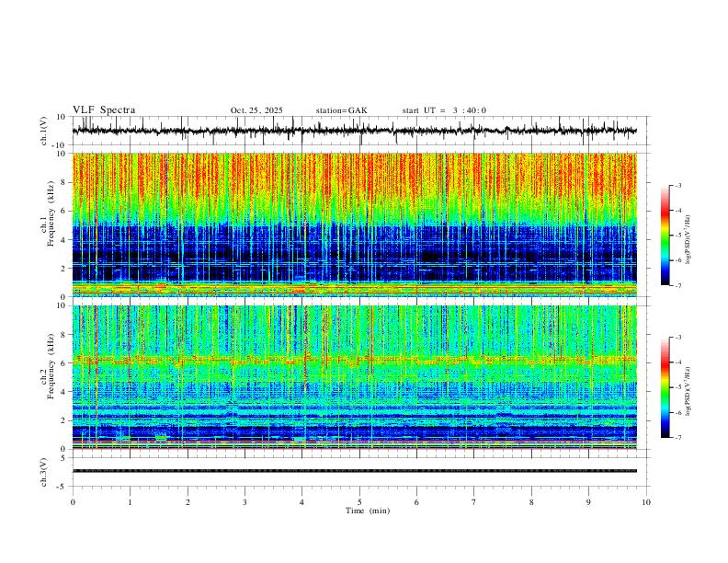728x563 pixels.
Task: Click time axis tick label "7"
Action: [474, 502]
